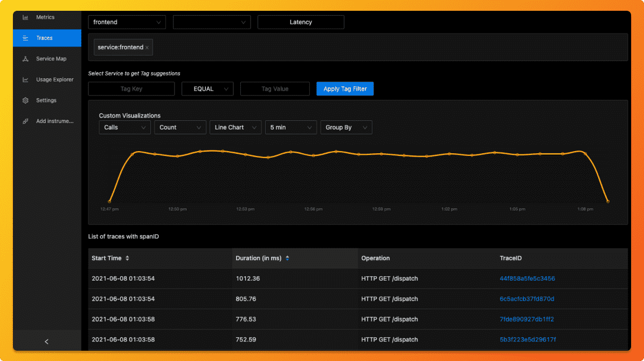The height and width of the screenshot is (361, 644).
Task: Open the EQUAL operator dropdown
Action: click(207, 88)
